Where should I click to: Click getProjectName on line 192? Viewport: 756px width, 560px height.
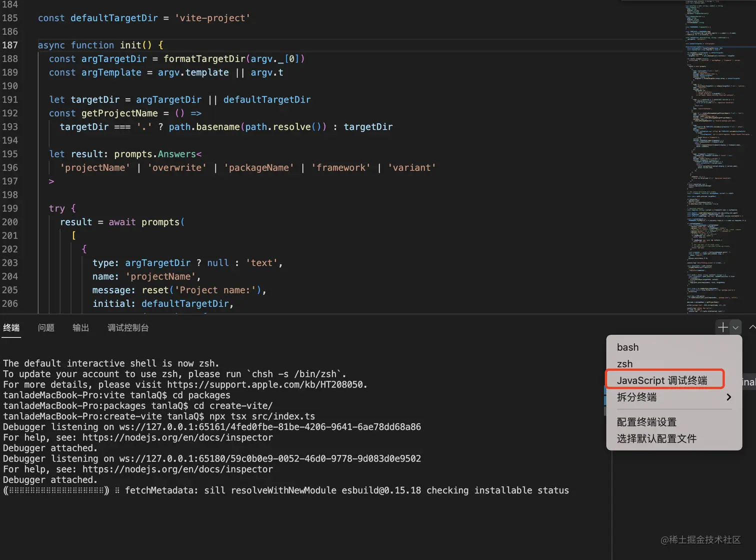coord(119,113)
